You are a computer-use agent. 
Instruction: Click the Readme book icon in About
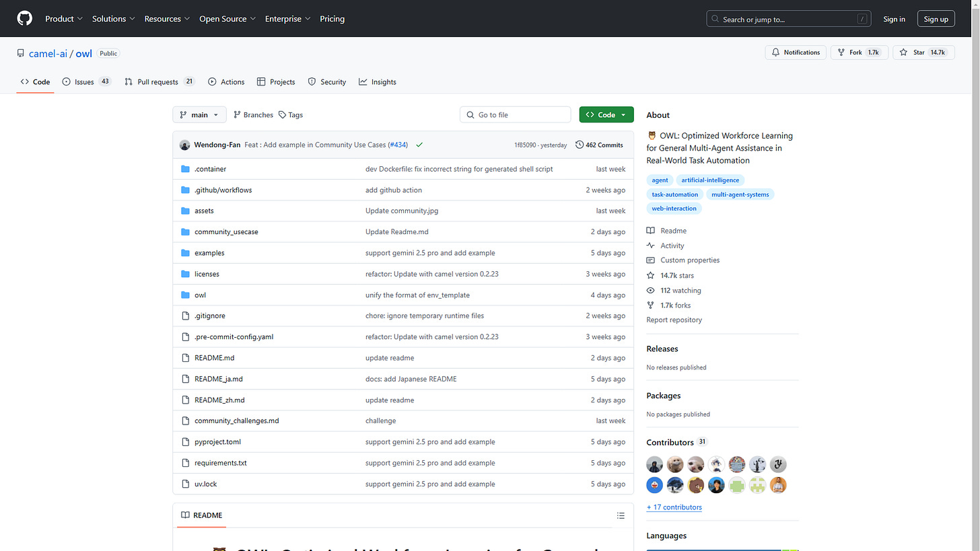click(x=651, y=231)
